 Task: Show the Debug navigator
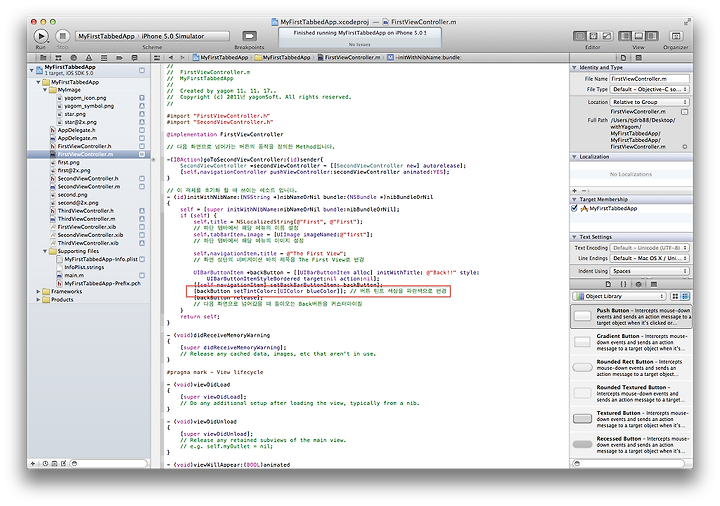104,58
